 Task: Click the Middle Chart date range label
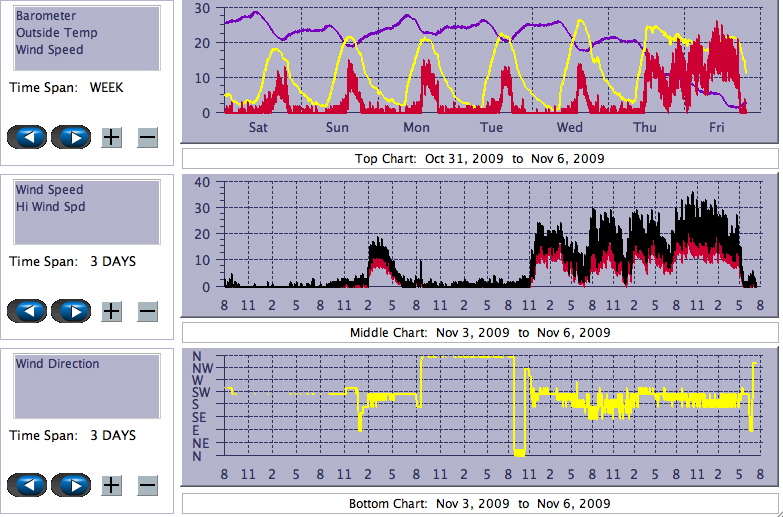479,333
